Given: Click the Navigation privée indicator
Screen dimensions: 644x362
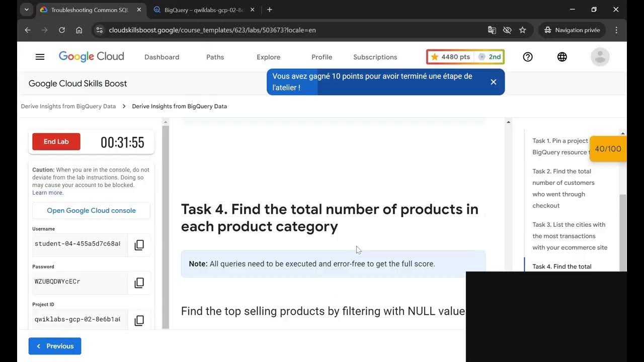Looking at the screenshot, I should pos(572,30).
